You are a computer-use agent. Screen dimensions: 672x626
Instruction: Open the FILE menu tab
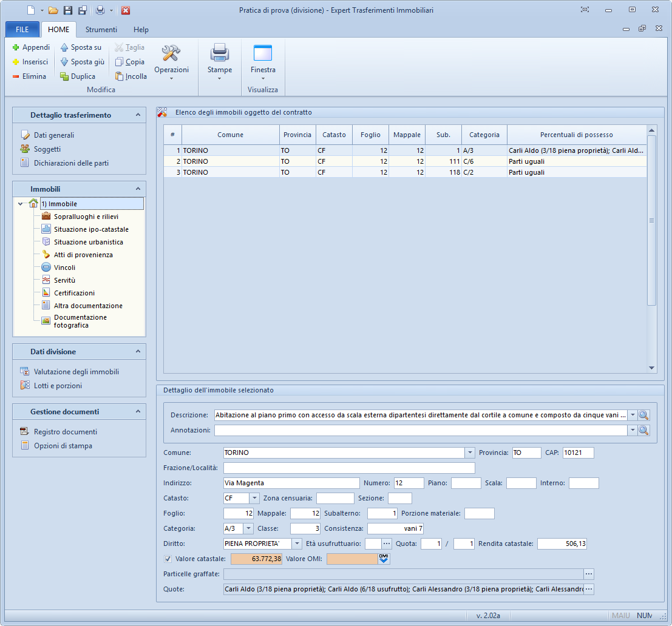tap(22, 30)
